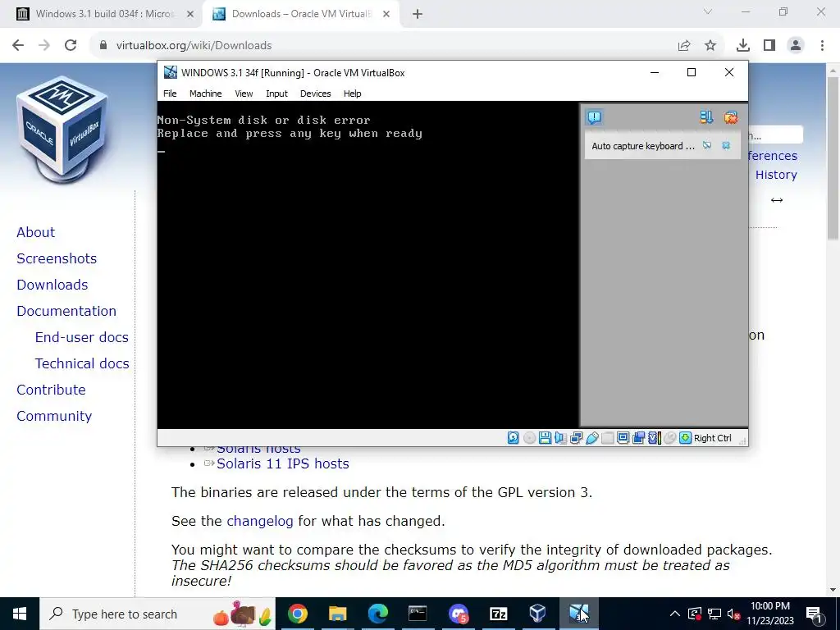840x630 pixels.
Task: Click the taskbar search box
Action: click(x=157, y=614)
